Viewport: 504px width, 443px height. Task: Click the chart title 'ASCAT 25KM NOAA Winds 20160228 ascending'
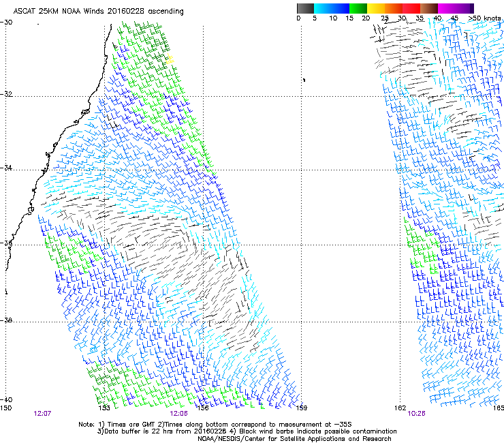[x=98, y=12]
